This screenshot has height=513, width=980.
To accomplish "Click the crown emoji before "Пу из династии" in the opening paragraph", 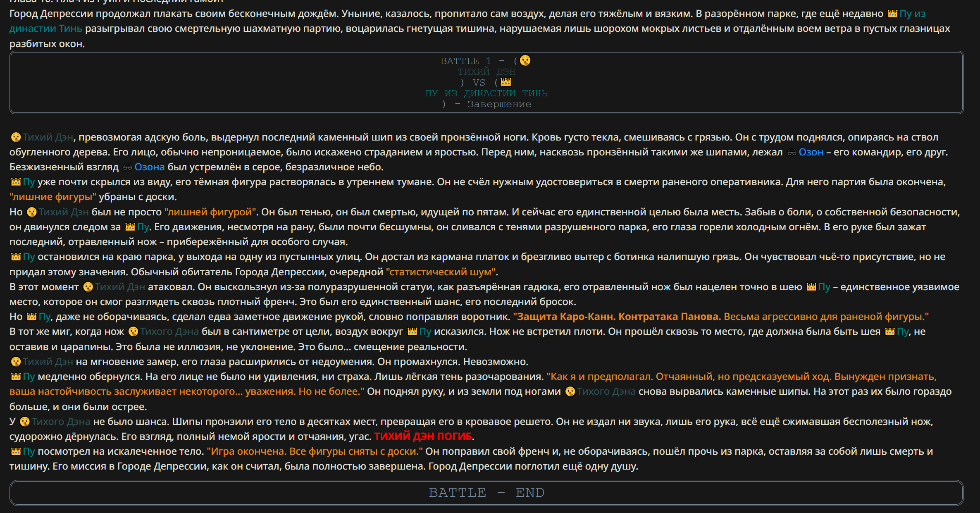I will coord(892,14).
